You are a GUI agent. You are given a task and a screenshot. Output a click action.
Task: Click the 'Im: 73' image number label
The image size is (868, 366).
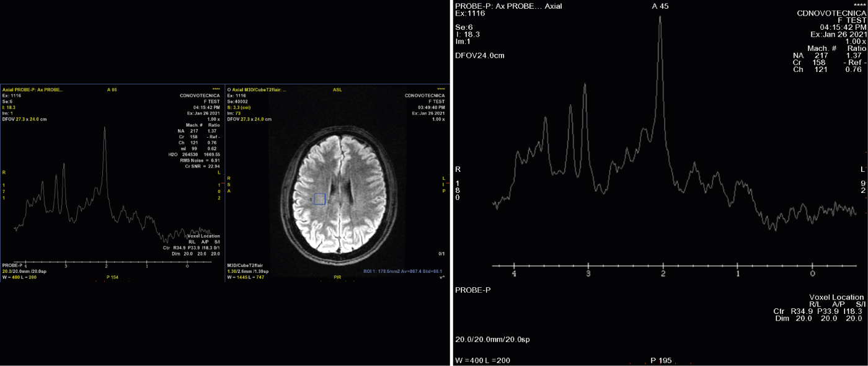[x=234, y=114]
